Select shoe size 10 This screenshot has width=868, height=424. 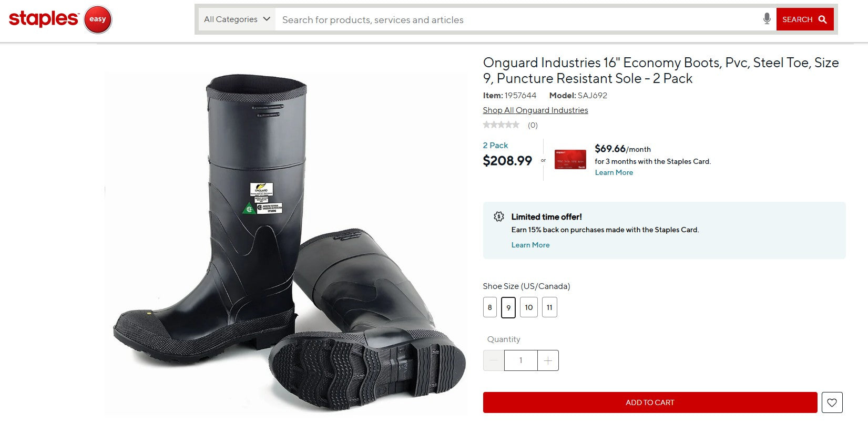(528, 307)
